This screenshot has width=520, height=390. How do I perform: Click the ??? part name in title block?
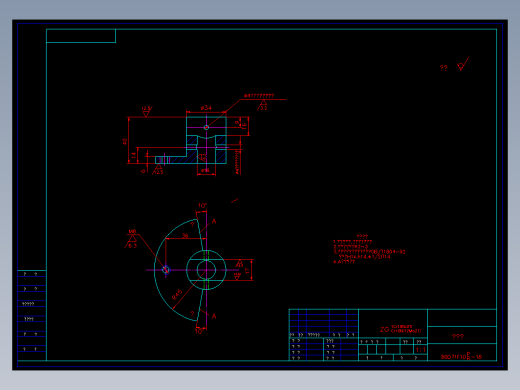[x=458, y=337]
